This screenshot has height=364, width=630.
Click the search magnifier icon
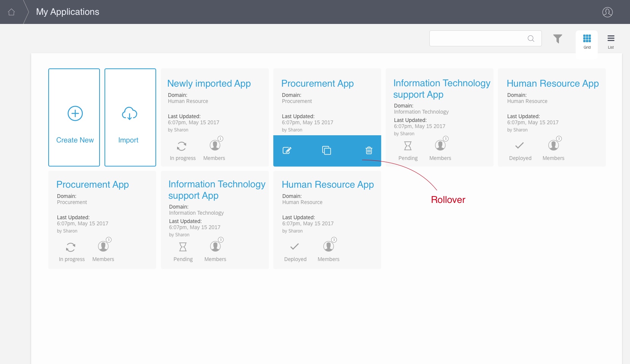pos(531,38)
